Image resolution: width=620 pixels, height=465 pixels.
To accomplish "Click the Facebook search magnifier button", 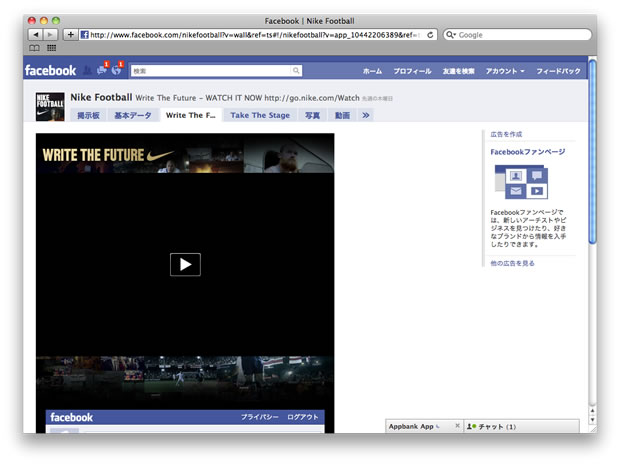I will click(296, 71).
